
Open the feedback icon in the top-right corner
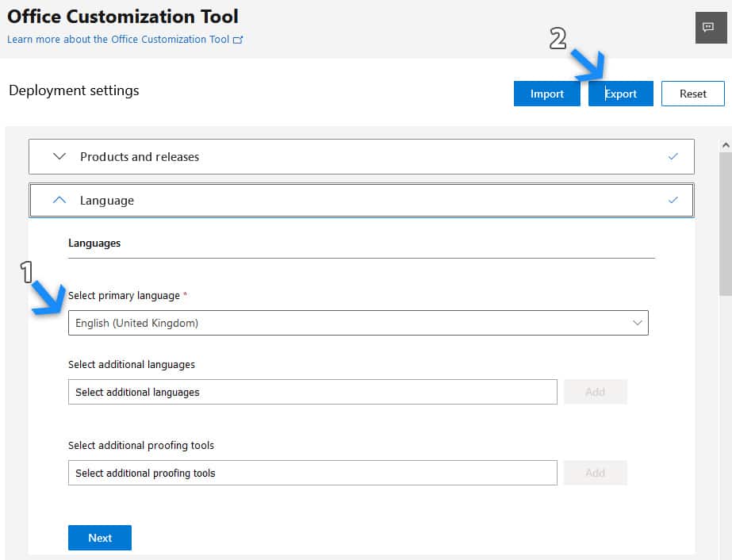[711, 29]
